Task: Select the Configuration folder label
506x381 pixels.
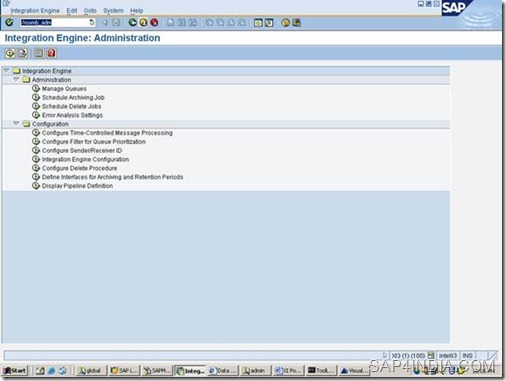Action: tap(50, 124)
